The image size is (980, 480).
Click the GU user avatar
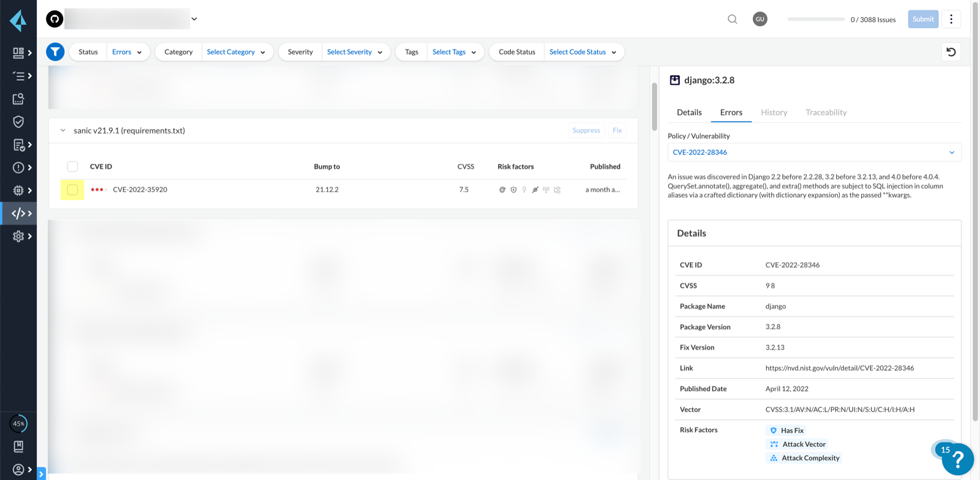(760, 19)
